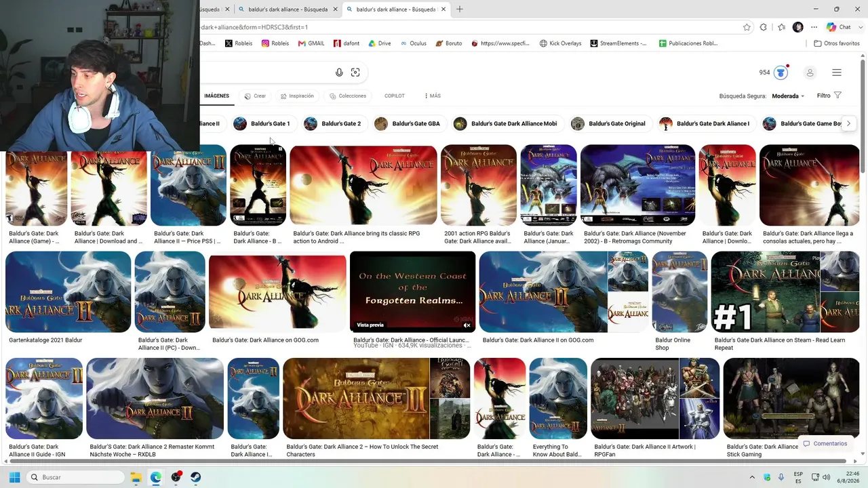Open the Colecciones tab
The height and width of the screenshot is (488, 868).
[x=348, y=96]
